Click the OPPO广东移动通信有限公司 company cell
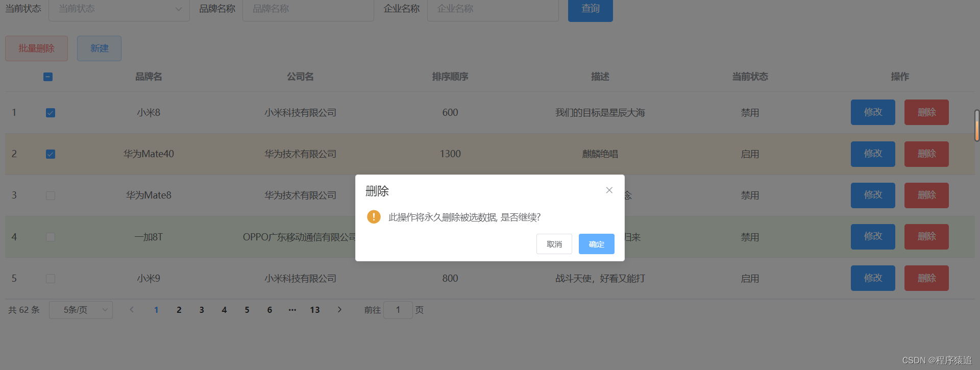Image resolution: width=980 pixels, height=370 pixels. pos(299,237)
